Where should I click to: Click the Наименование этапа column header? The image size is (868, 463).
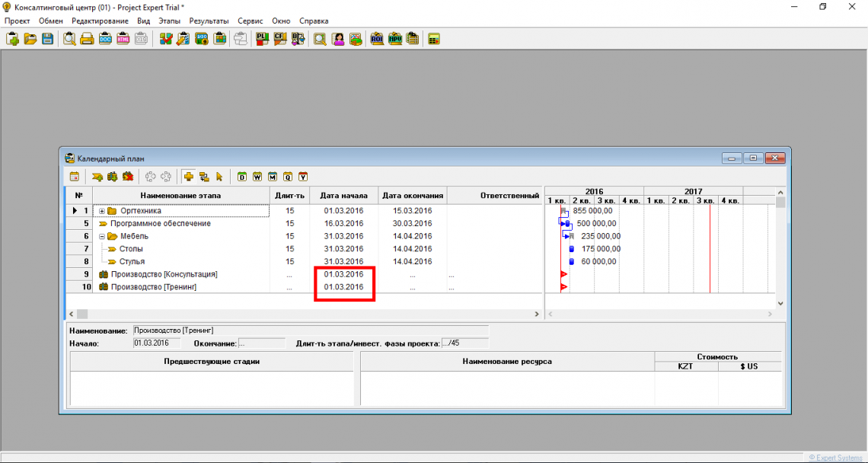tap(180, 196)
